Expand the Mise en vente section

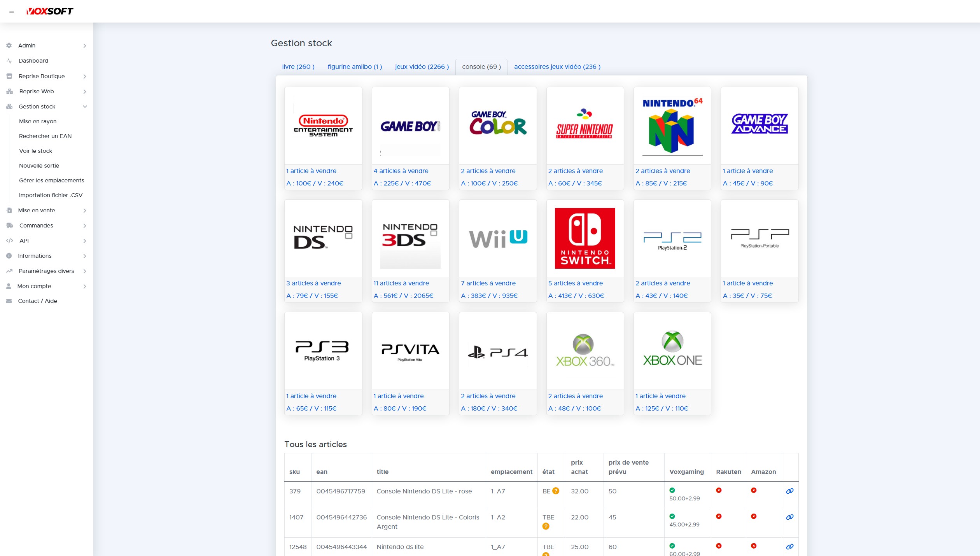pyautogui.click(x=85, y=210)
